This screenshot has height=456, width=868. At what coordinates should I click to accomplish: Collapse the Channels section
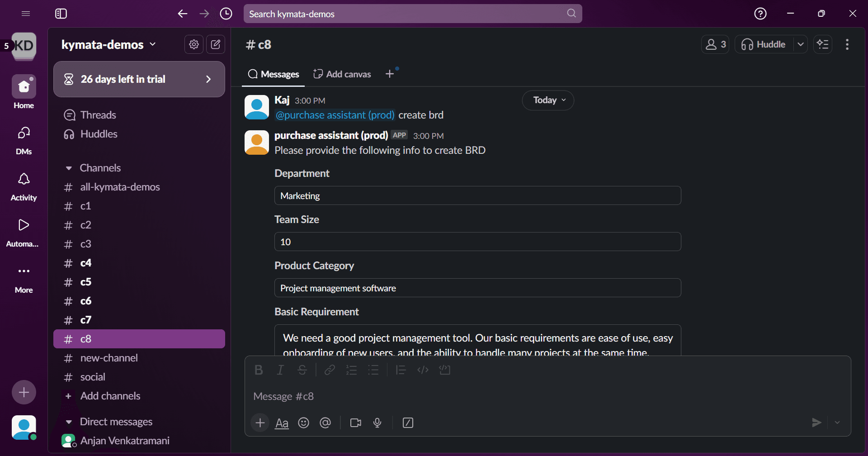[x=69, y=168]
